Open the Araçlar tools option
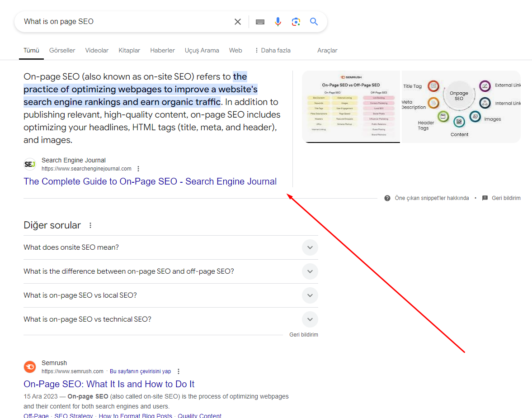Viewport: 532px width, 418px height. point(327,50)
